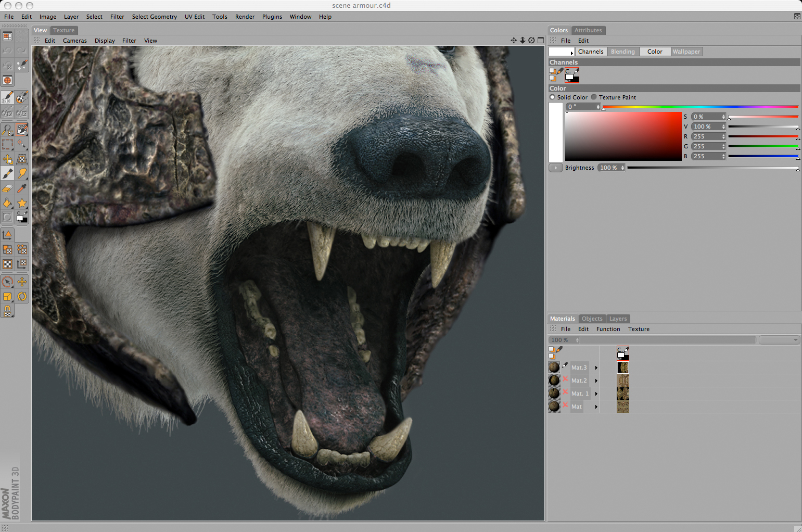
Task: Switch to the Attributes tab
Action: click(588, 30)
